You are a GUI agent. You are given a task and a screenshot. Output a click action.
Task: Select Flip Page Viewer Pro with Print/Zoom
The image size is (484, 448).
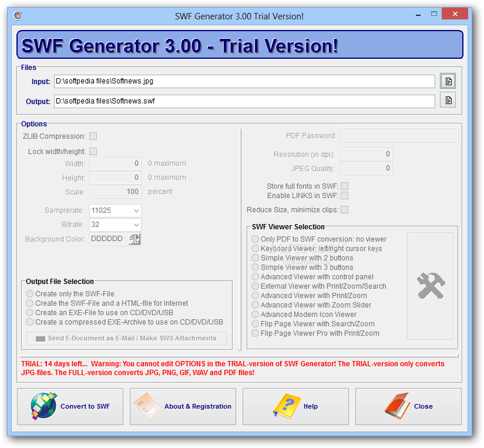click(x=315, y=333)
